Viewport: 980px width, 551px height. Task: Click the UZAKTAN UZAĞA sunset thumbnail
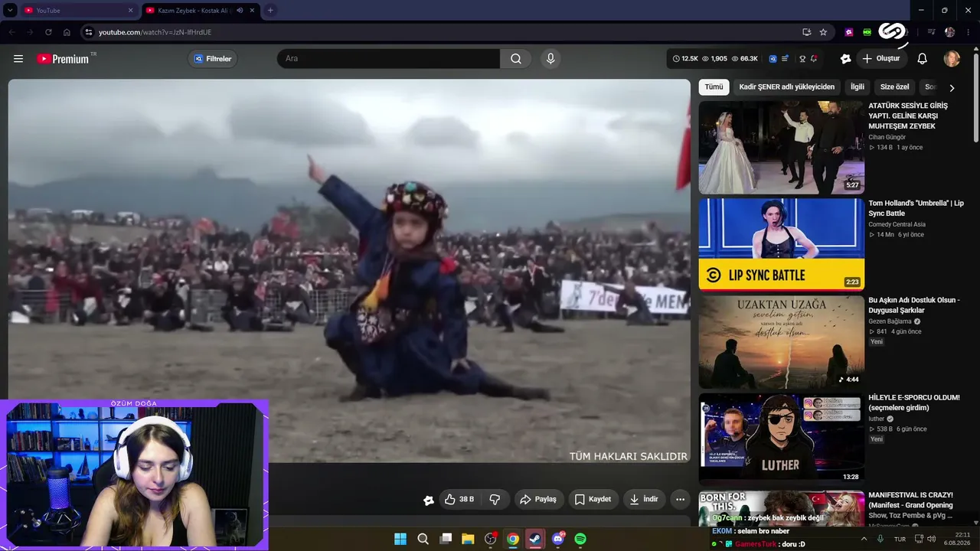point(781,342)
